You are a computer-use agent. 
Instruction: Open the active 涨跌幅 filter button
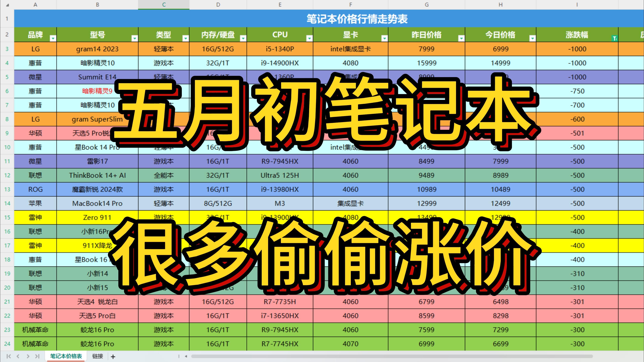coord(614,38)
